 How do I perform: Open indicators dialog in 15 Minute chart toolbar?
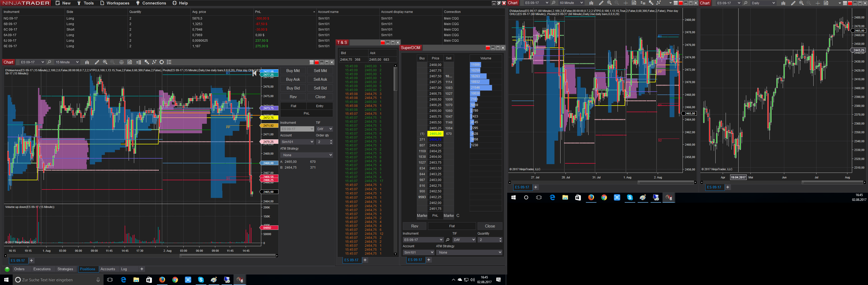click(x=147, y=62)
